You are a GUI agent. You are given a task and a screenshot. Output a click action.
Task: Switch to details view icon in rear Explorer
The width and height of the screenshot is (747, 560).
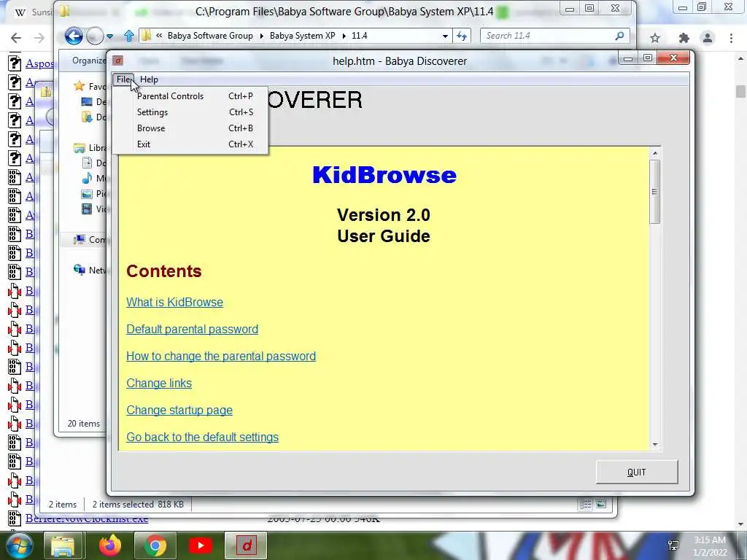[585, 505]
